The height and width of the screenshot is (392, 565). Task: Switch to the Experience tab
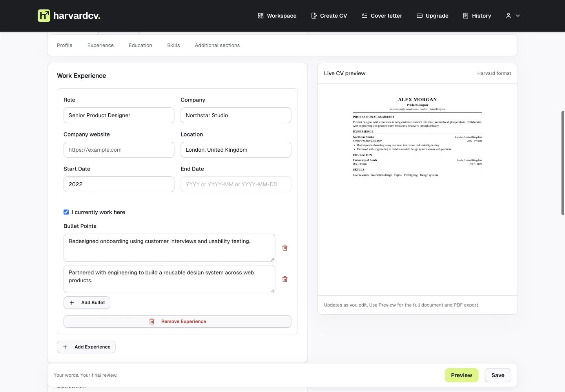[x=100, y=45]
